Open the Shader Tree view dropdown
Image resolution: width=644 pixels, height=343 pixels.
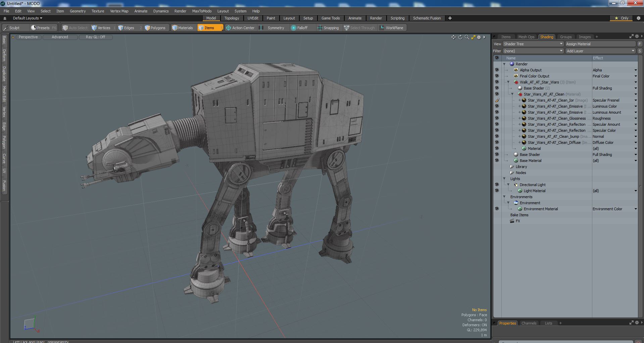coord(533,44)
